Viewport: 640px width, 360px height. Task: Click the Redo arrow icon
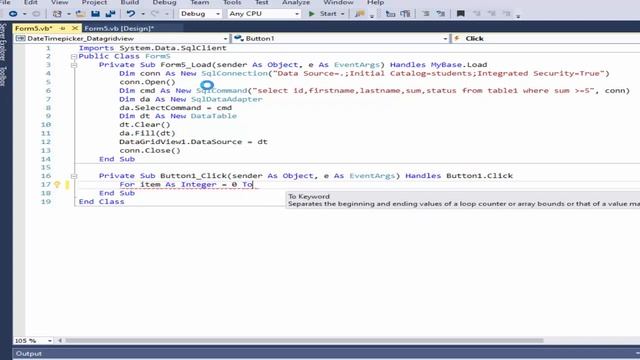tap(155, 14)
